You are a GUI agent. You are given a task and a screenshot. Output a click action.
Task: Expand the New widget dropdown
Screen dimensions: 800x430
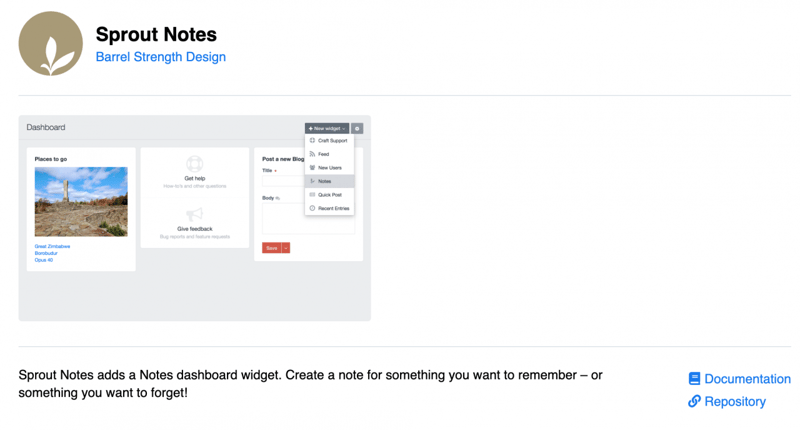pyautogui.click(x=327, y=129)
